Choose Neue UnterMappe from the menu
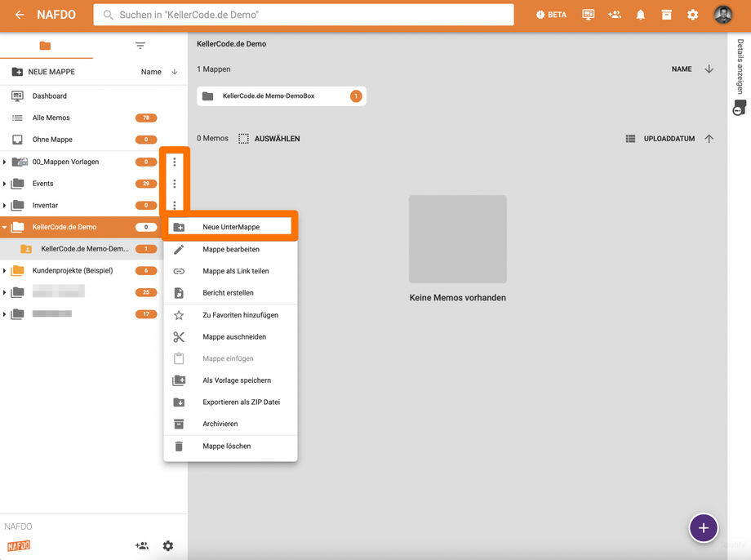 [230, 227]
